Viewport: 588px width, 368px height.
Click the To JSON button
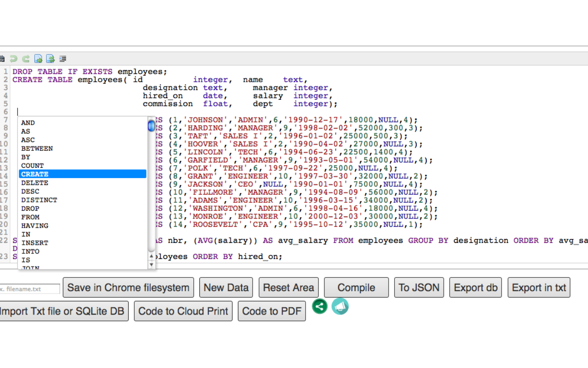[418, 287]
